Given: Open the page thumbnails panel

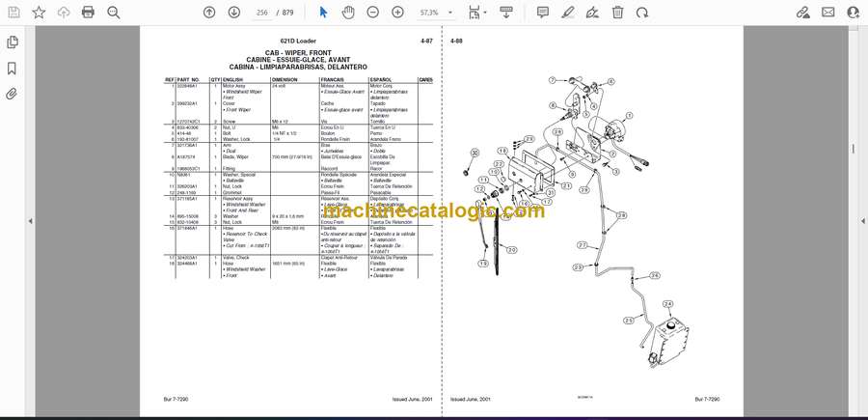Looking at the screenshot, I should 12,42.
